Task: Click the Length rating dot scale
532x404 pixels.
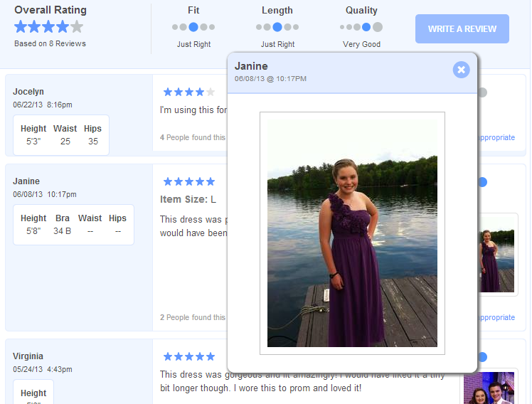Action: click(x=277, y=27)
